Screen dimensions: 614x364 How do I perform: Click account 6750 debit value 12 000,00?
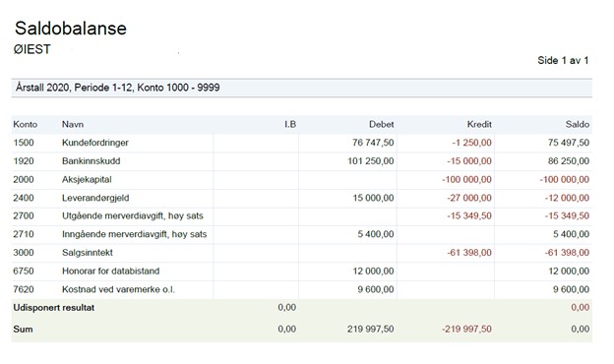coord(373,271)
